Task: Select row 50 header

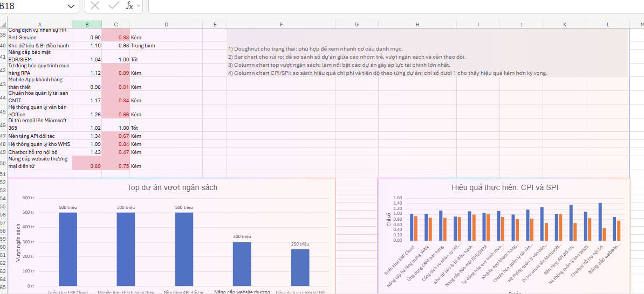Action: pyautogui.click(x=4, y=163)
